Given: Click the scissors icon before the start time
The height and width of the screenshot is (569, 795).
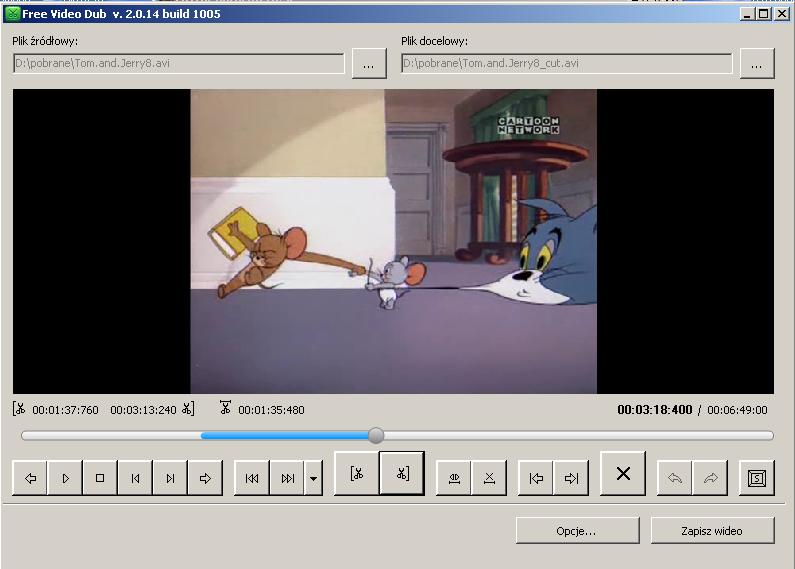Looking at the screenshot, I should pyautogui.click(x=19, y=409).
